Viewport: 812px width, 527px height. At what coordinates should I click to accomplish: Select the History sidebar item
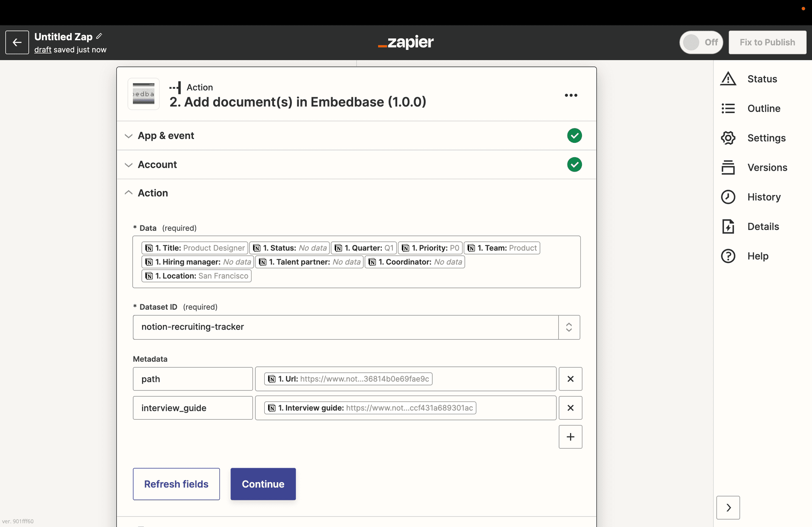pyautogui.click(x=764, y=197)
